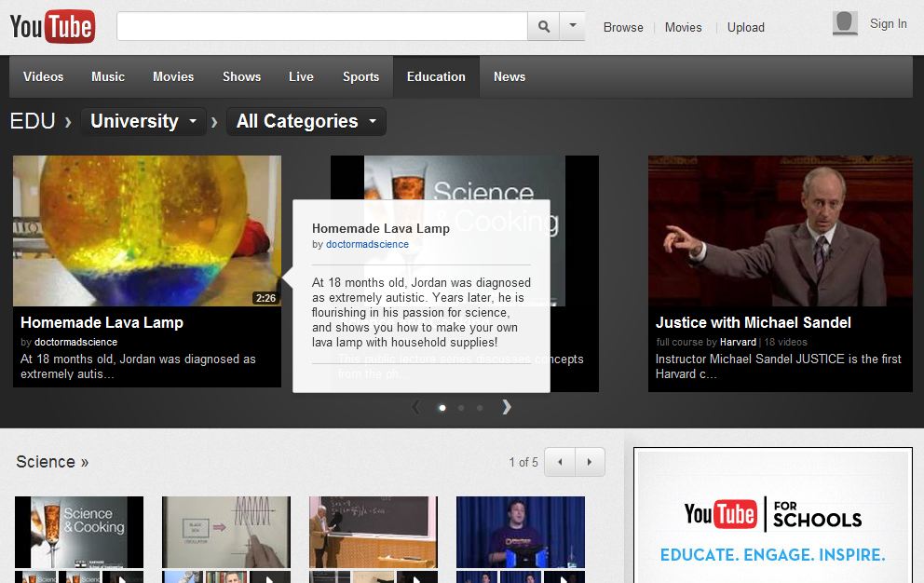Open the oscillator diagram video thumbnail
Image resolution: width=924 pixels, height=583 pixels.
click(x=226, y=532)
